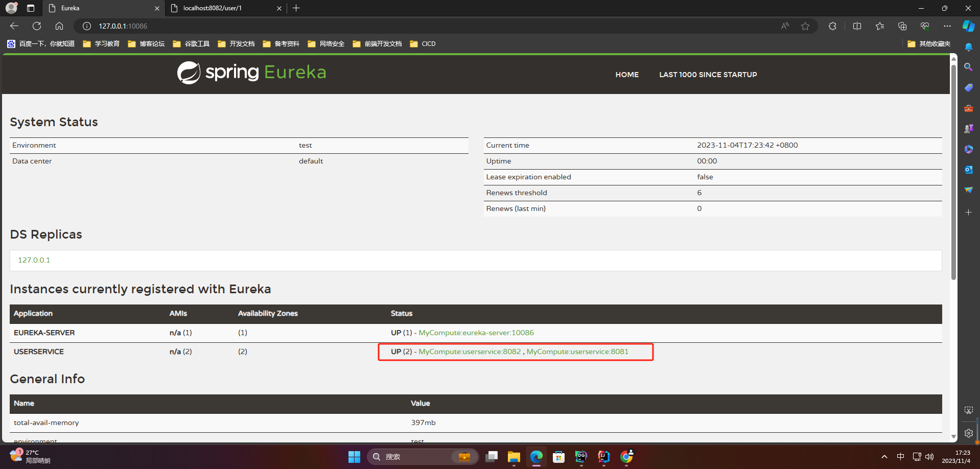This screenshot has width=980, height=469.
Task: Open sidebar notification bell
Action: click(969, 47)
